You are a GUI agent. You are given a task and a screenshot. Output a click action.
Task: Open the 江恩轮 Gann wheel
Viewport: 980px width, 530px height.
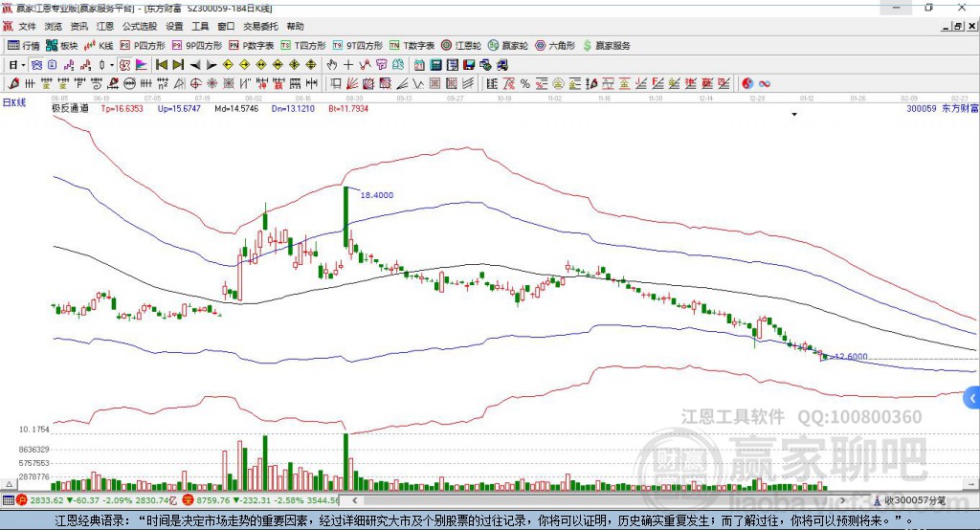pos(461,46)
